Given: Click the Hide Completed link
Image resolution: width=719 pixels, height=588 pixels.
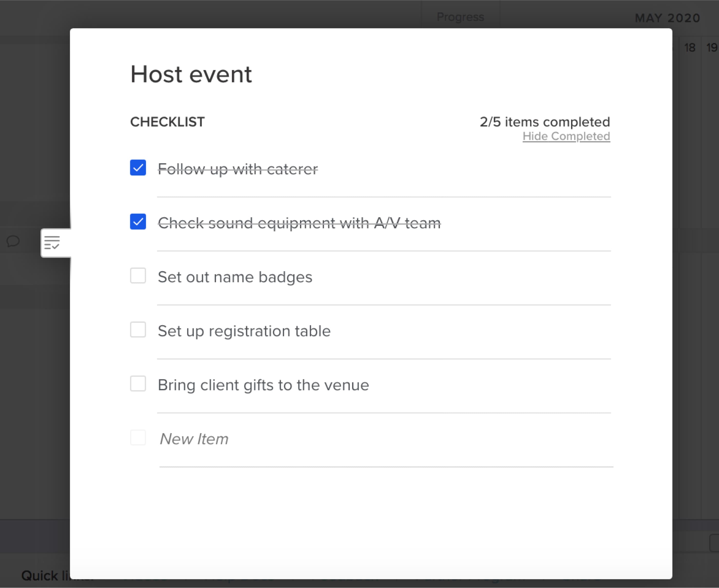Looking at the screenshot, I should click(566, 136).
